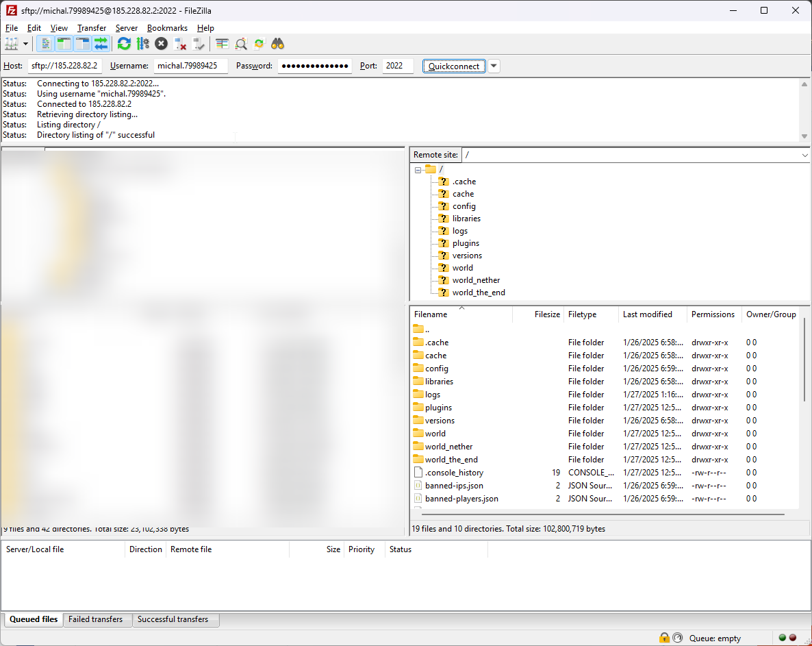Click remote file list horizontal scrollbar
Viewport: 812px width, 646px height.
(x=603, y=514)
